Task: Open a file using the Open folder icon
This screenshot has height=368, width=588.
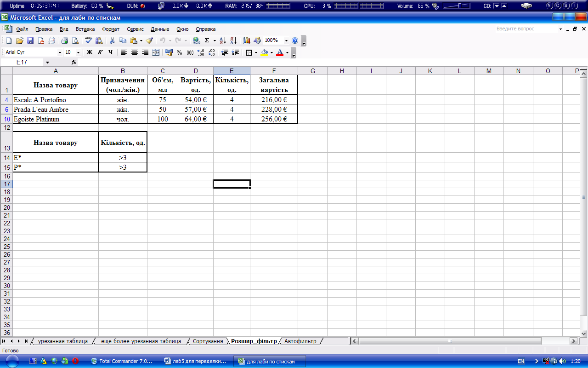Action: click(x=19, y=40)
